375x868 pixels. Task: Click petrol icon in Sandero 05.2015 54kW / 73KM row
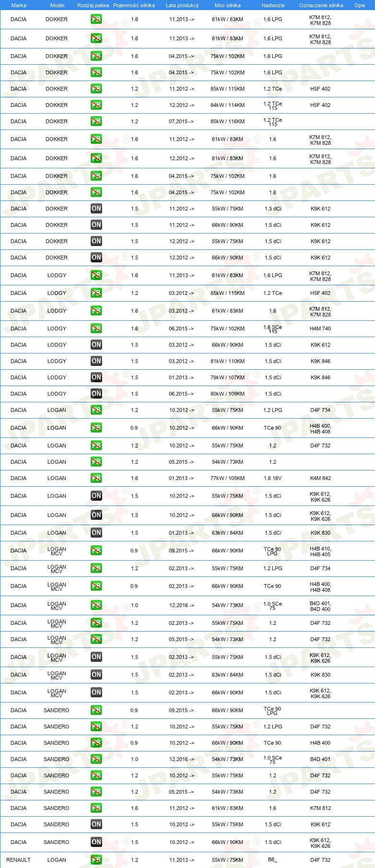coord(96,792)
